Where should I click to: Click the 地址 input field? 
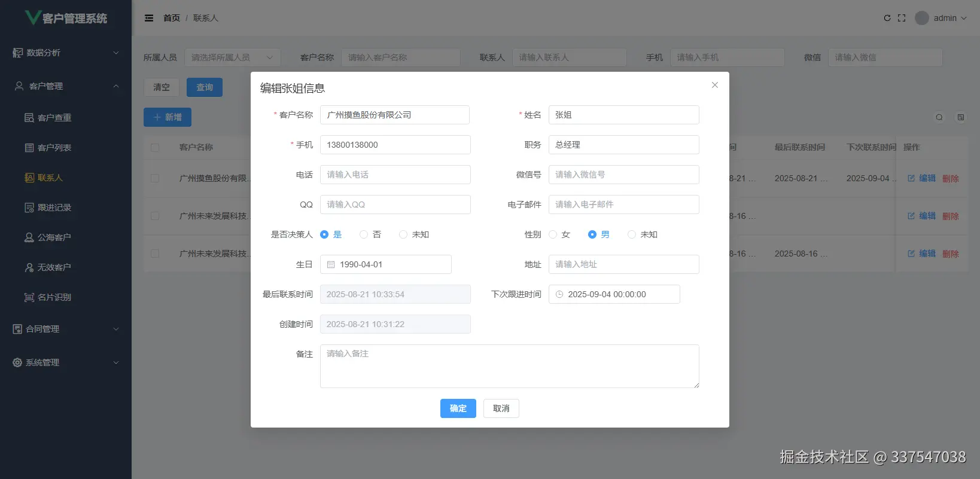[x=624, y=264]
